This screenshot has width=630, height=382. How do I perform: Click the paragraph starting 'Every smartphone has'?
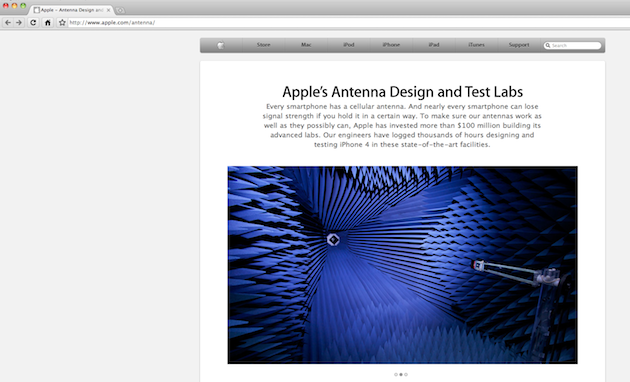tap(402, 125)
